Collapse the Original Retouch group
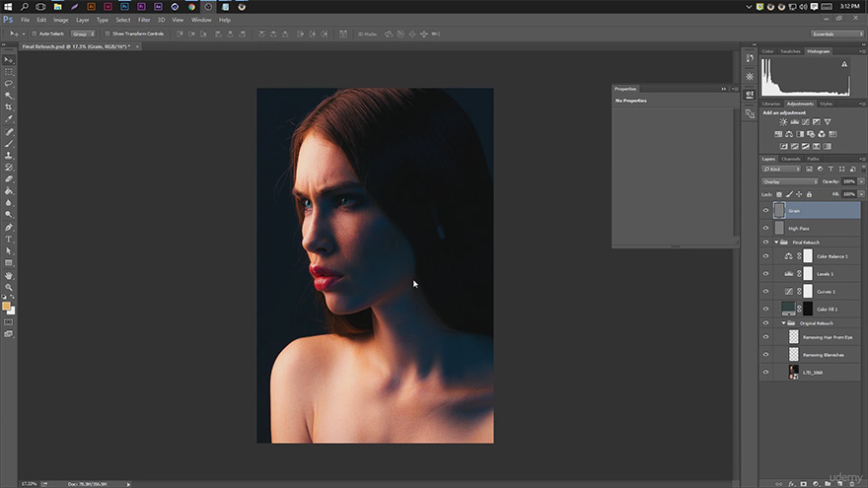Image resolution: width=868 pixels, height=488 pixels. (x=783, y=323)
